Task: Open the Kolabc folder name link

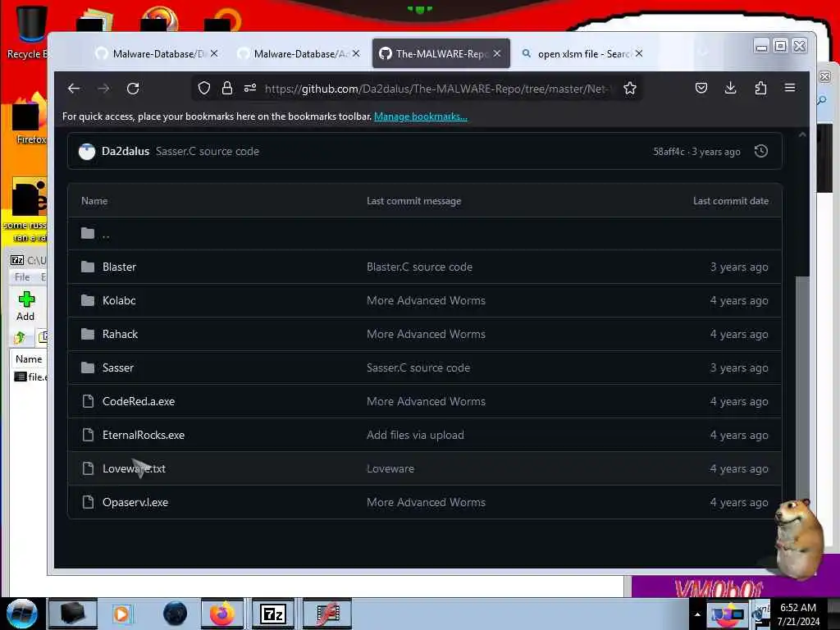Action: 119,300
